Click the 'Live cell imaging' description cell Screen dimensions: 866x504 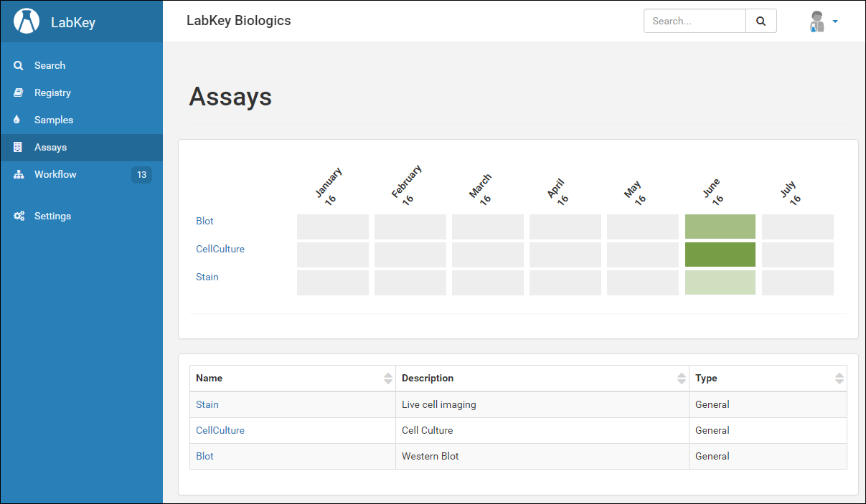coord(542,404)
